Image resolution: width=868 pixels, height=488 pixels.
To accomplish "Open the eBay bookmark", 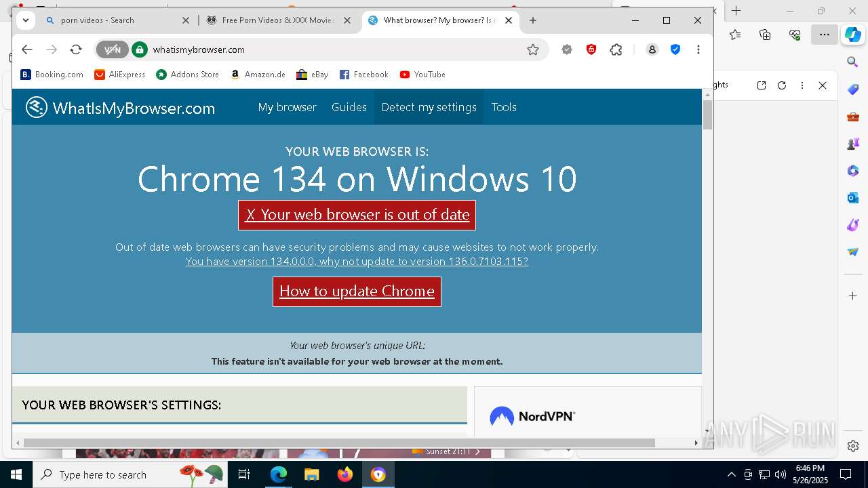I will pos(313,75).
